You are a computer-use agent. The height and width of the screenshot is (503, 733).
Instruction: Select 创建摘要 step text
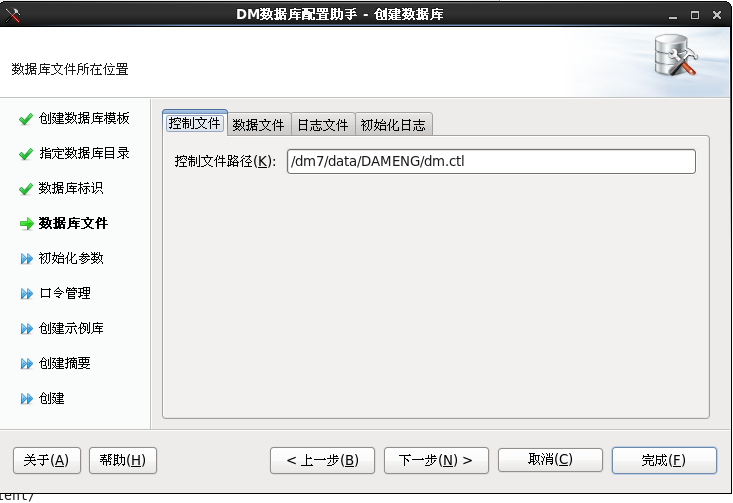tap(65, 364)
